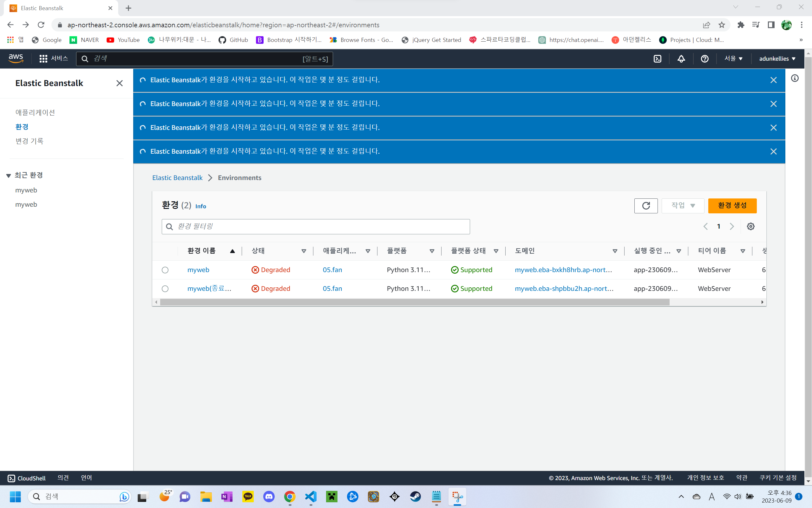This screenshot has height=508, width=812.
Task: Collapse the 최근 환경 section
Action: [9, 176]
